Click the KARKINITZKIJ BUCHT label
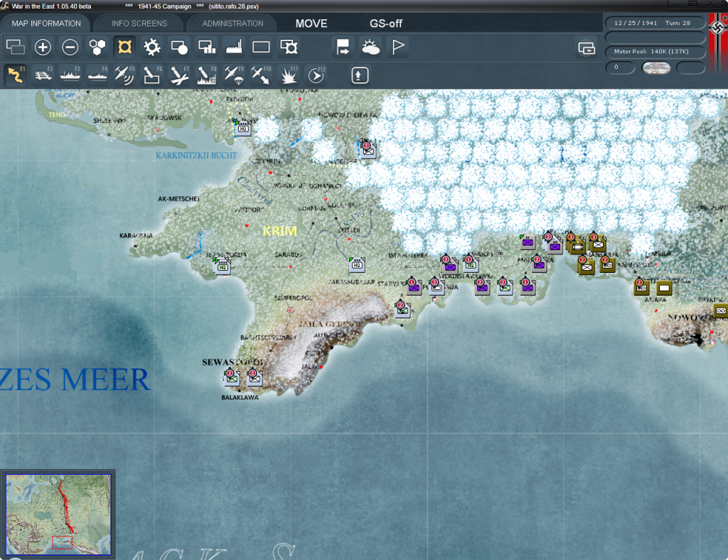This screenshot has width=728, height=560. [196, 156]
